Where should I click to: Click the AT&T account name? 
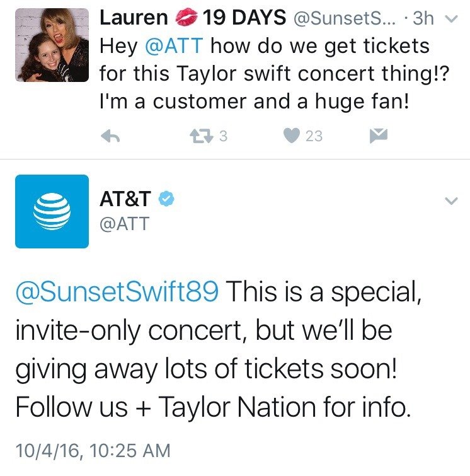click(x=125, y=199)
